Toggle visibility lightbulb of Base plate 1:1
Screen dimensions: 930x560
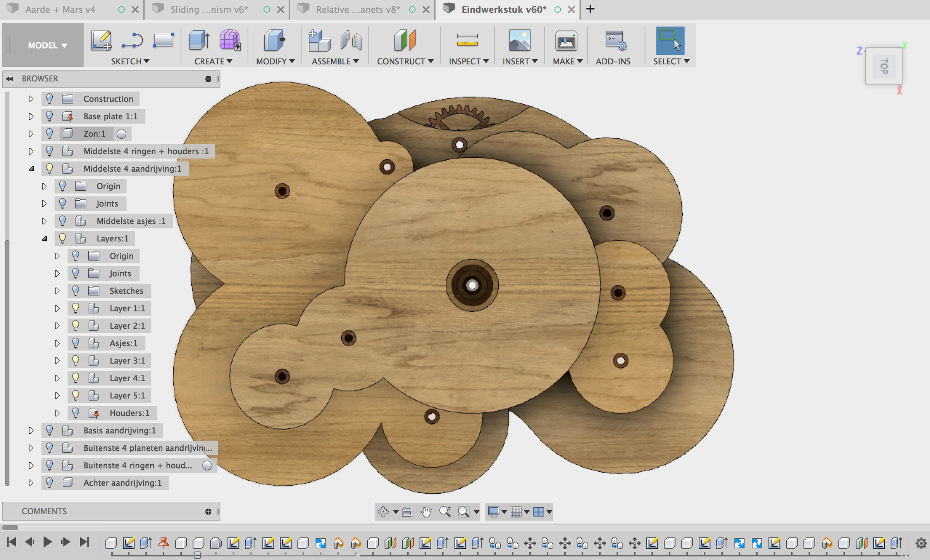49,116
